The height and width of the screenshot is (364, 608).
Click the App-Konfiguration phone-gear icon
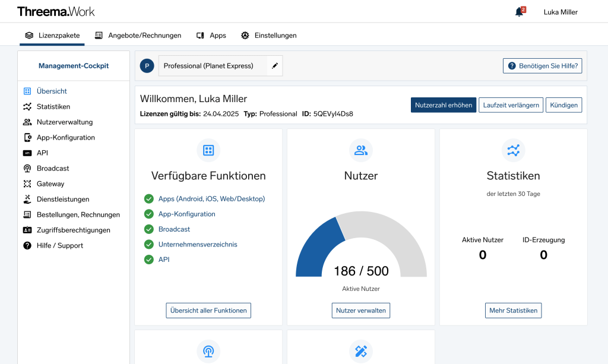pyautogui.click(x=27, y=138)
